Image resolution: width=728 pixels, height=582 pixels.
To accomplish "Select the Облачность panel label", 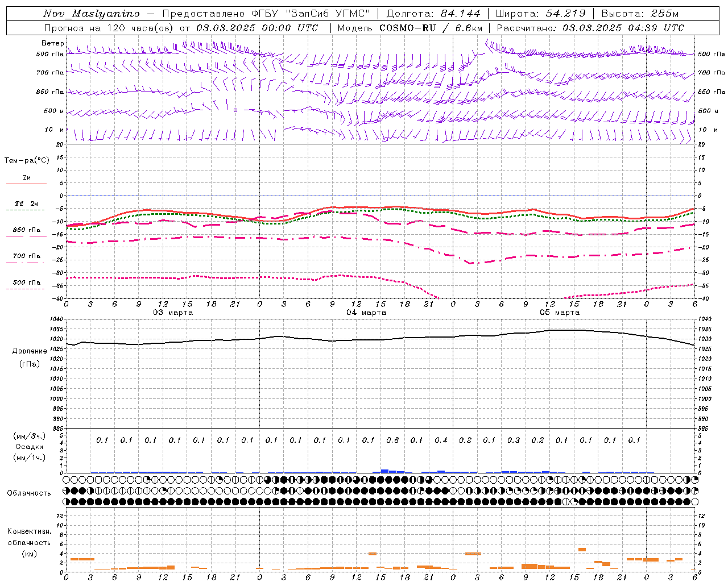I will (29, 493).
